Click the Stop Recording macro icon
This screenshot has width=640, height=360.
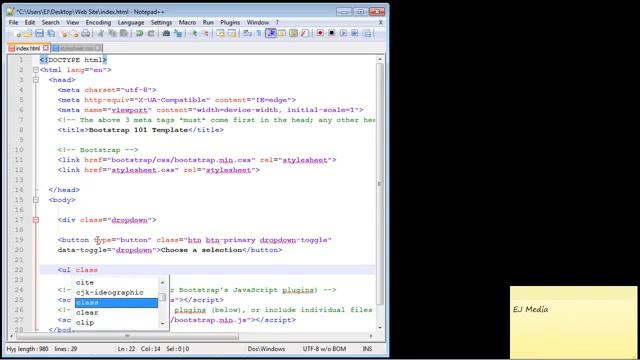point(331,33)
